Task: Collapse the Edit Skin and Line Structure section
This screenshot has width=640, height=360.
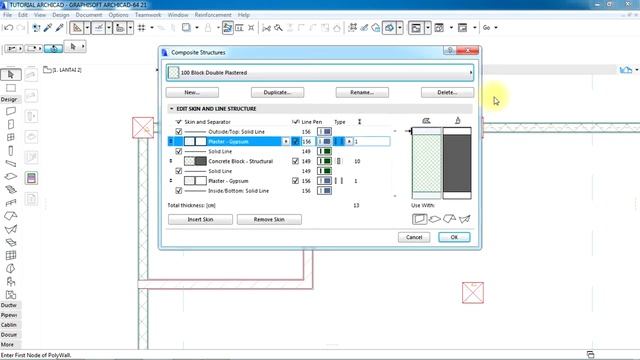Action: (172, 109)
